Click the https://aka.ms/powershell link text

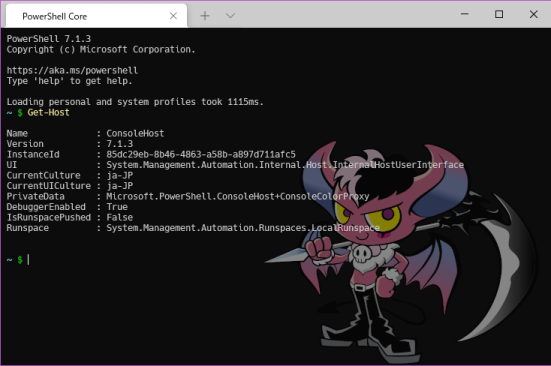pyautogui.click(x=72, y=71)
